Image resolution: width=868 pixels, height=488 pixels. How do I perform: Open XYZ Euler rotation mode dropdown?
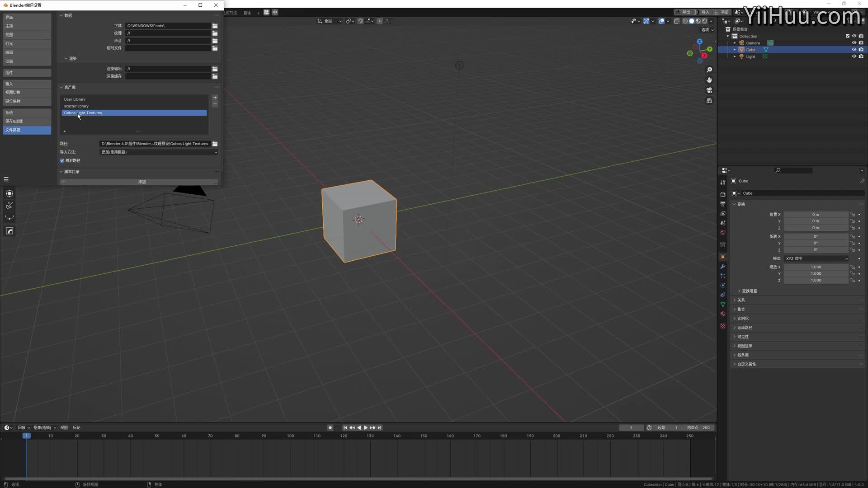pos(816,258)
